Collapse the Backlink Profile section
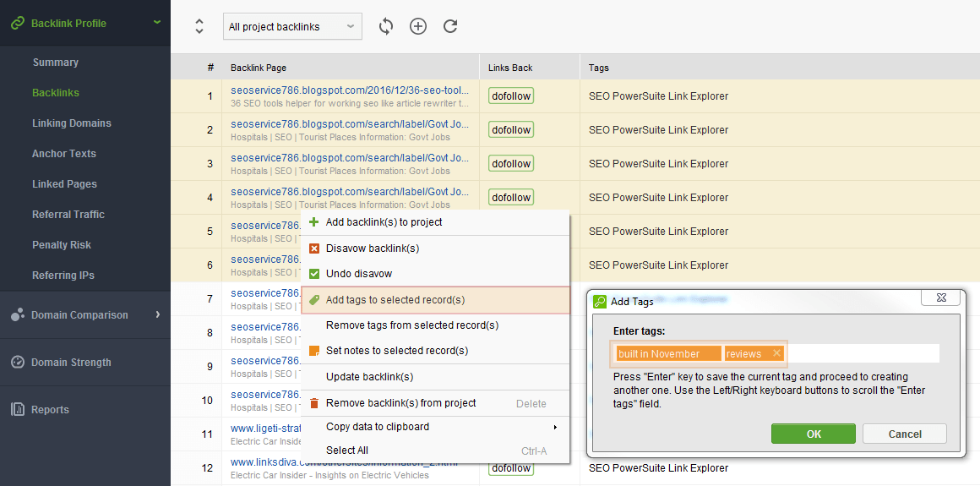 pos(157,23)
